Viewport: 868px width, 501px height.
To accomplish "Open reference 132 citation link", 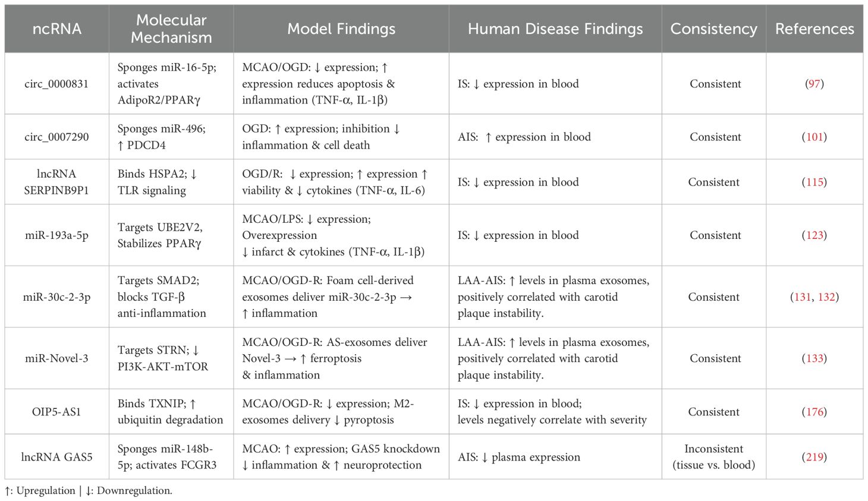I will coord(826,297).
